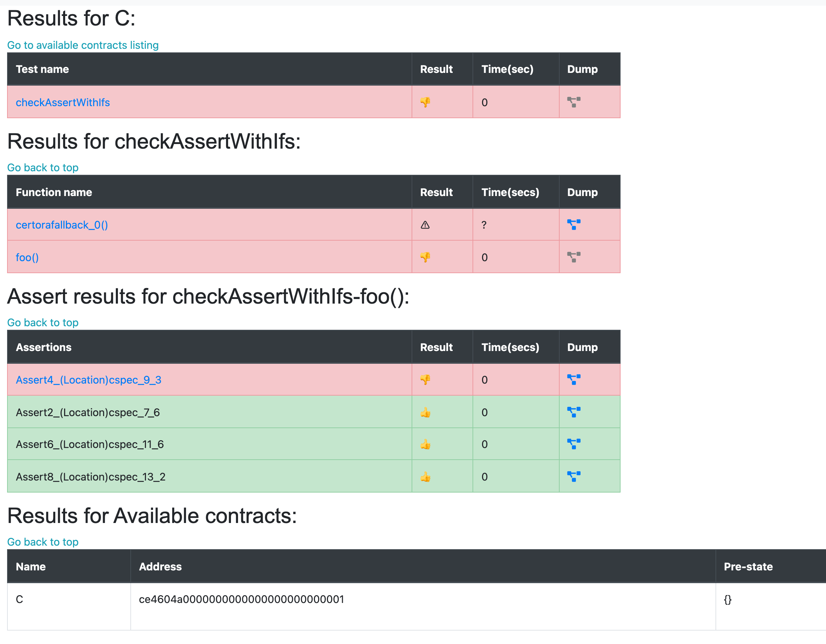Viewport: 826px width, 644px height.
Task: Open dump icon for Assert6 row
Action: click(x=573, y=444)
